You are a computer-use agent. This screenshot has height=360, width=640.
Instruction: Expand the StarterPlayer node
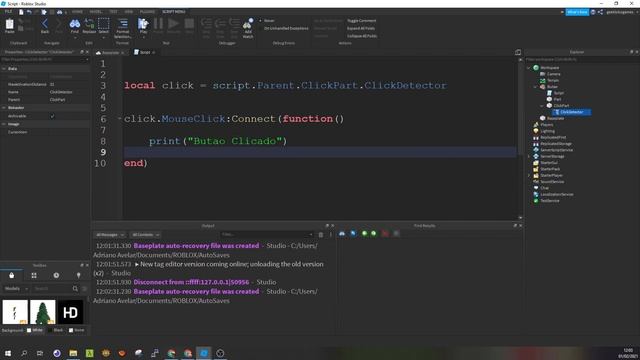[x=529, y=176]
